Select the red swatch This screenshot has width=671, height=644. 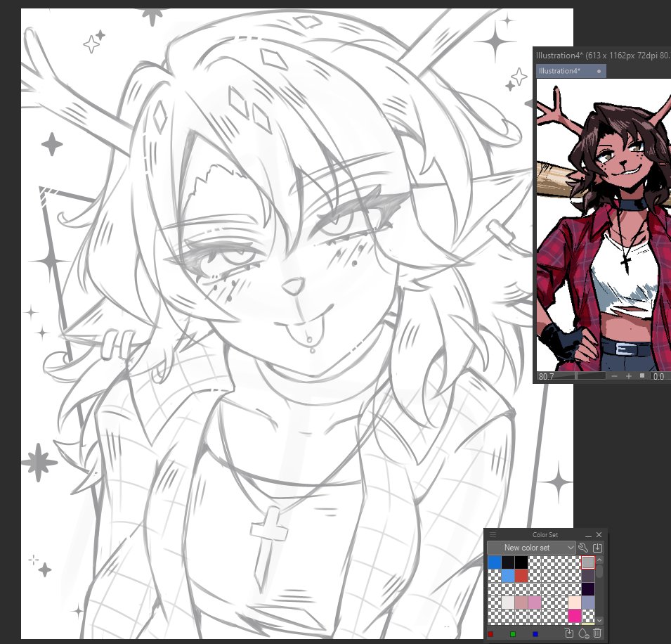(521, 576)
